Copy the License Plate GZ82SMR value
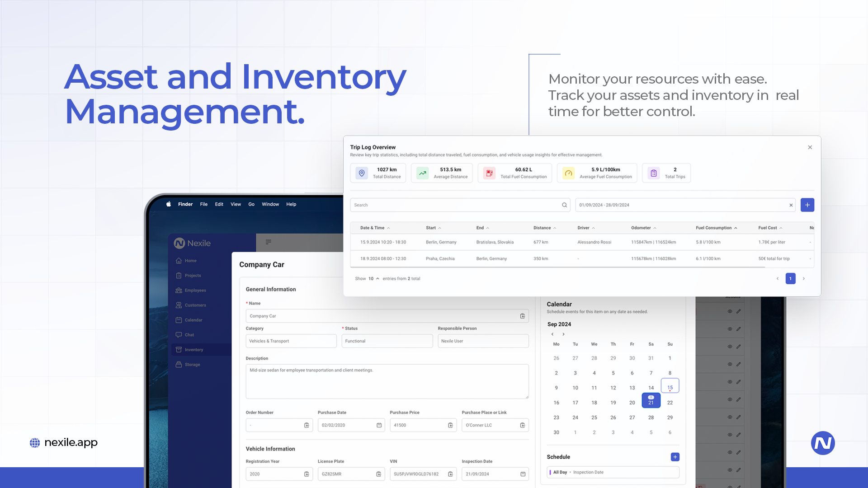The width and height of the screenshot is (868, 488). [379, 474]
